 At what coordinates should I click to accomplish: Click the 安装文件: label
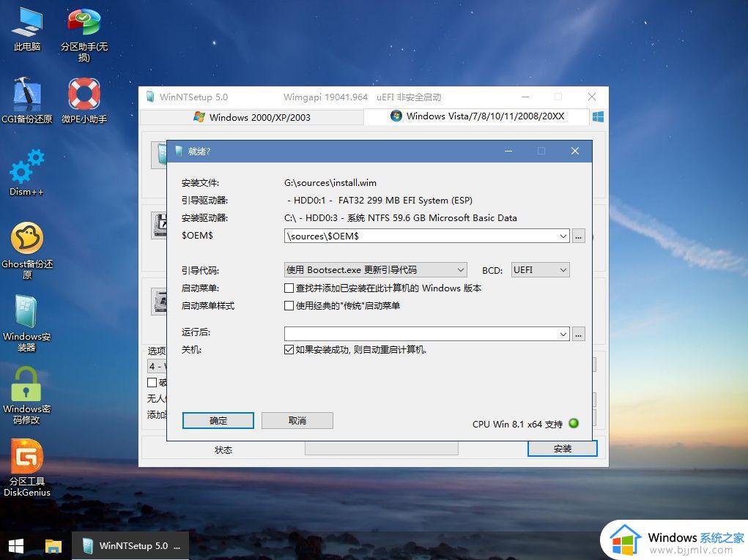pos(200,182)
